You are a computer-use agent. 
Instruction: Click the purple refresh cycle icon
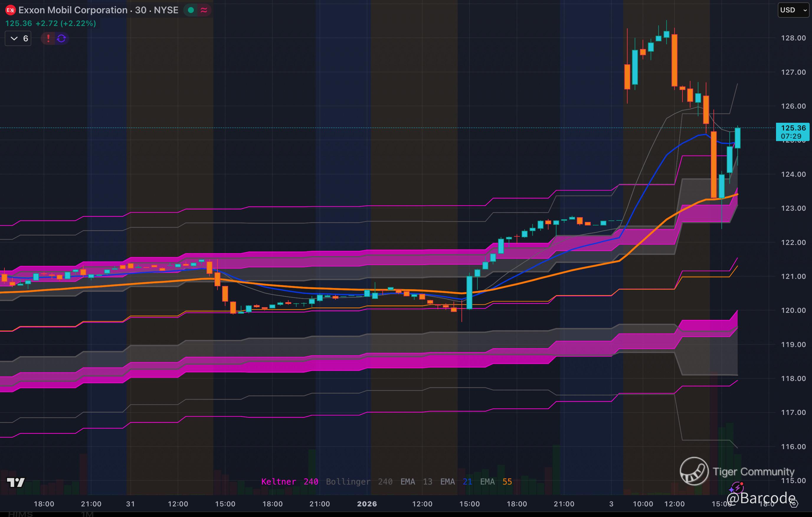point(61,38)
